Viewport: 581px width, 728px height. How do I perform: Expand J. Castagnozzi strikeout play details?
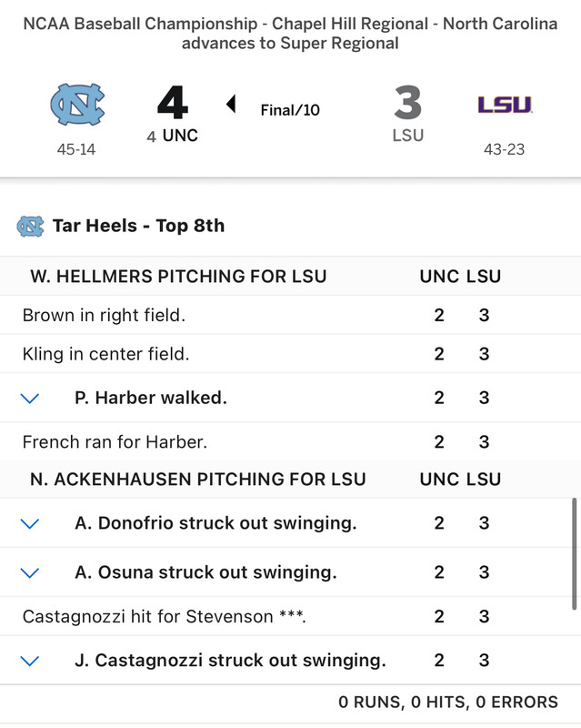pyautogui.click(x=30, y=661)
